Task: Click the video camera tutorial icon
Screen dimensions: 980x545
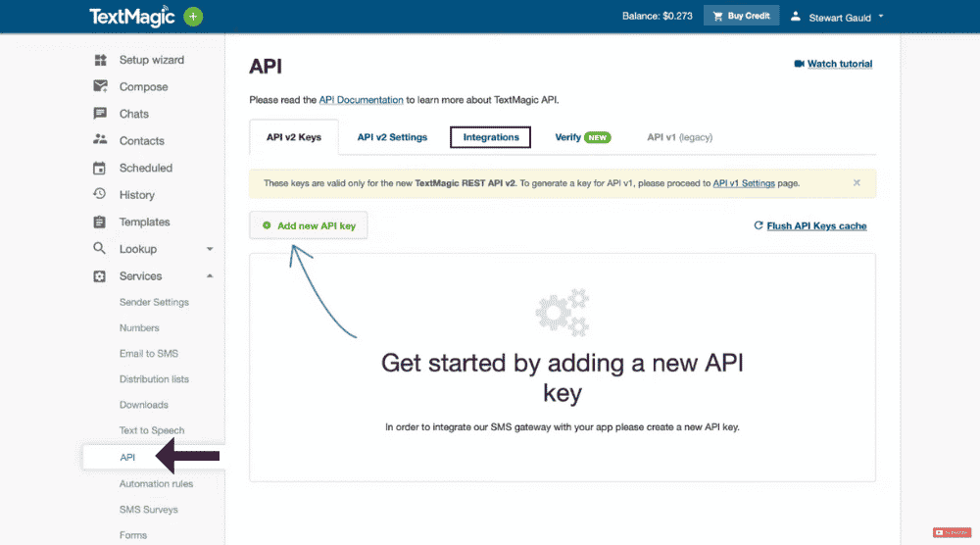Action: click(x=799, y=64)
